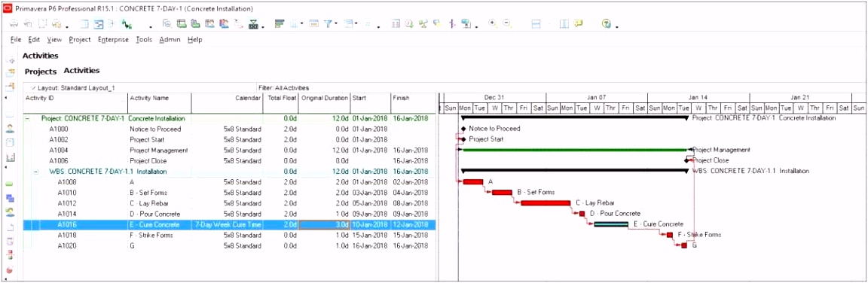
Task: Click the 7-Day Week Cure Time calendar cell
Action: click(227, 224)
